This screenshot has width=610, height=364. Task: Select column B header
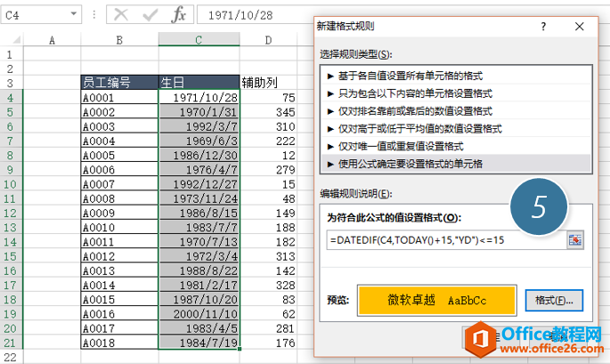119,40
